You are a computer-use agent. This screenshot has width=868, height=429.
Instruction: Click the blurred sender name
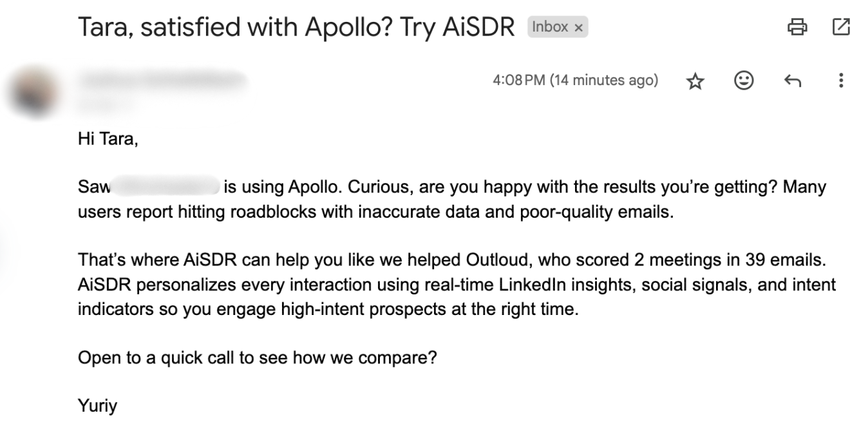tap(162, 80)
